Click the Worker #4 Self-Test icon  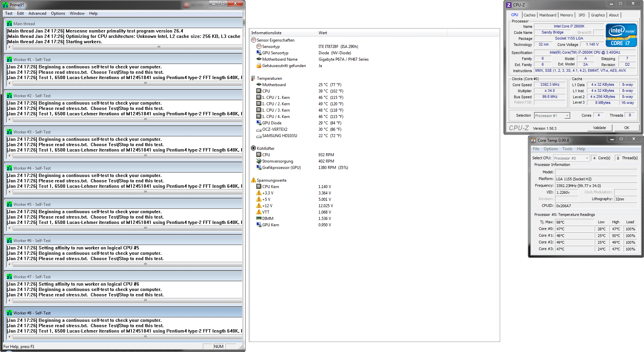pos(9,168)
